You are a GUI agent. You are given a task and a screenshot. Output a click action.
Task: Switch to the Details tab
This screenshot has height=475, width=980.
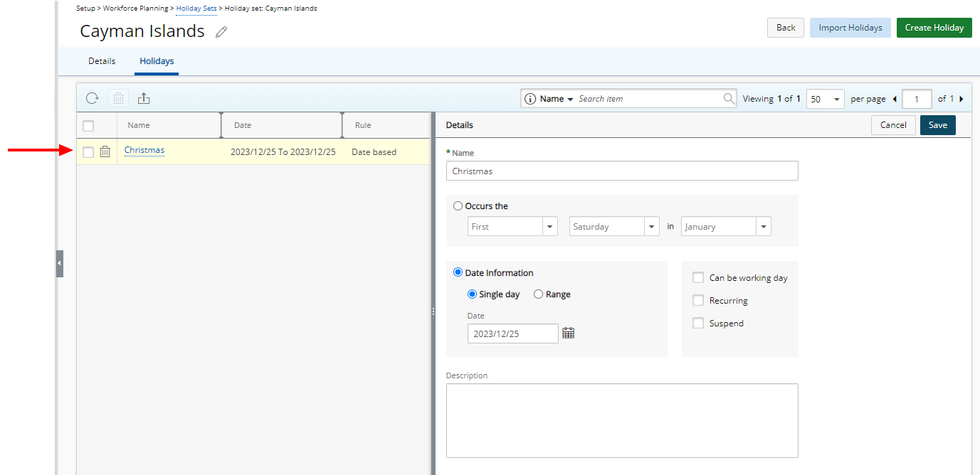point(102,61)
